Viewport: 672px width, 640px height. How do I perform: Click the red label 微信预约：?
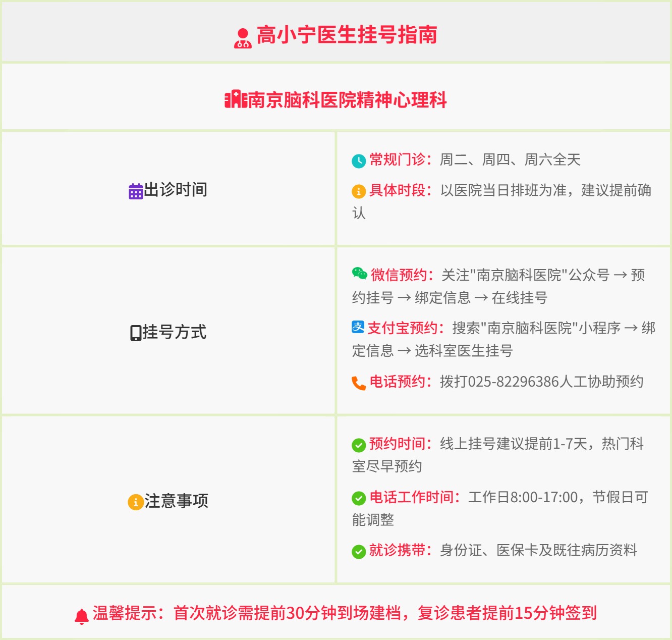[x=403, y=275]
